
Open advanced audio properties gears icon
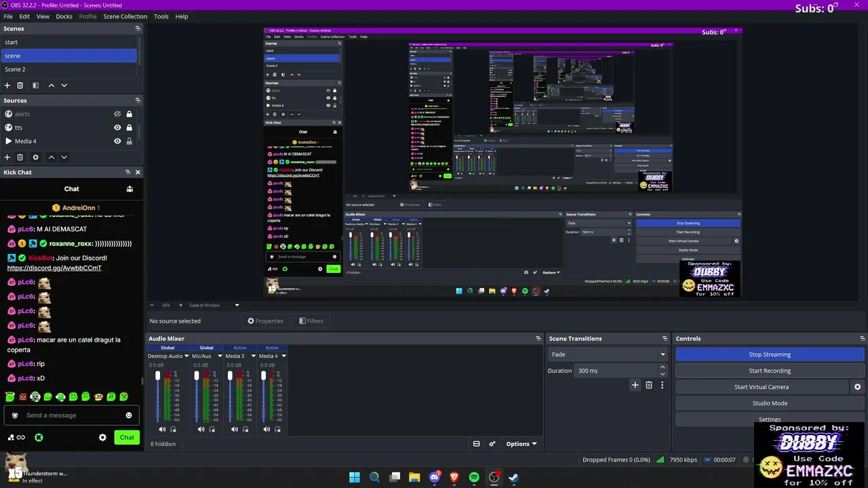point(492,444)
